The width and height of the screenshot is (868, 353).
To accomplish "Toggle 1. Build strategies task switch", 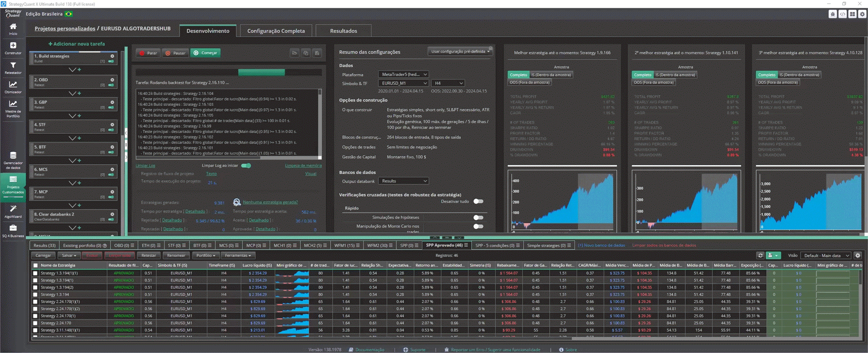I will (111, 61).
